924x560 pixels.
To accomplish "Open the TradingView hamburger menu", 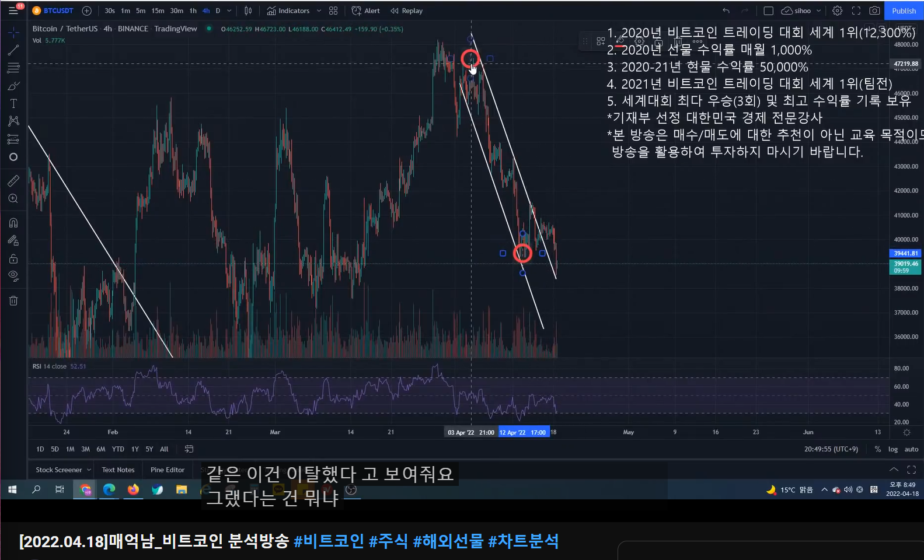I will tap(13, 10).
